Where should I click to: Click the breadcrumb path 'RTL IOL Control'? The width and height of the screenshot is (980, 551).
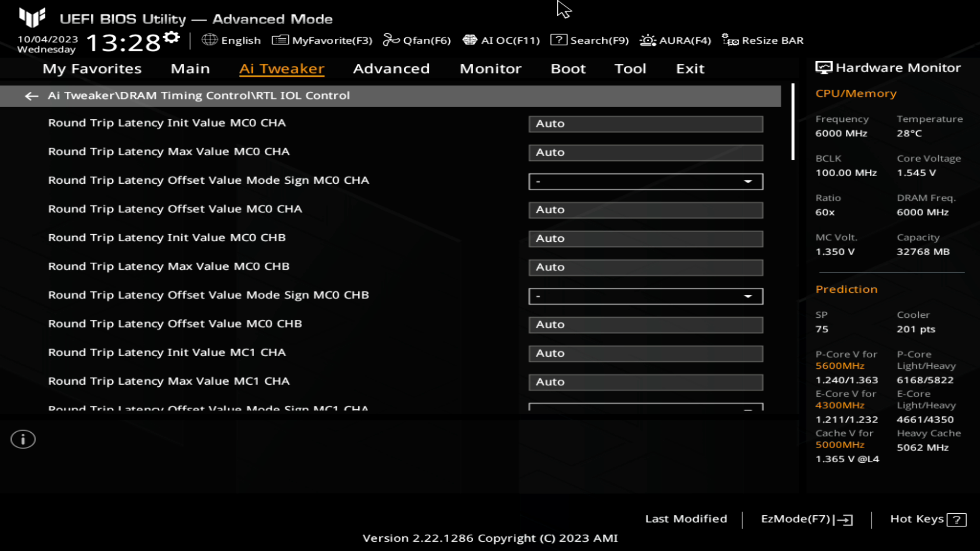[303, 95]
